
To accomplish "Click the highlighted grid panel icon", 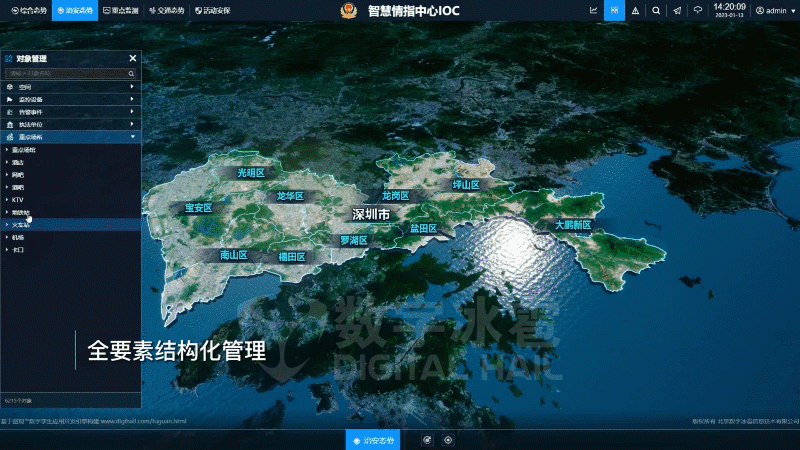I will tap(614, 10).
